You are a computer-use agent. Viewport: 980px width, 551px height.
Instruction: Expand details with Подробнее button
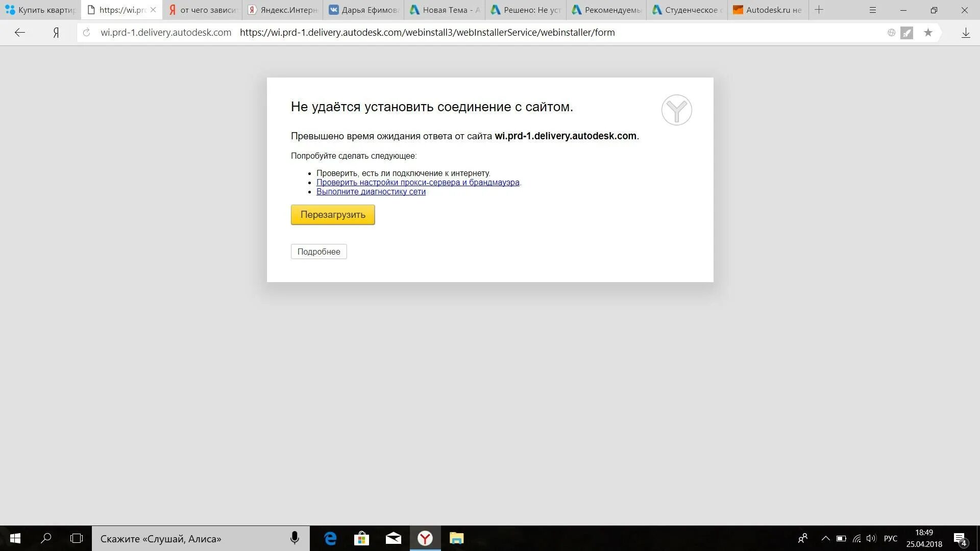click(318, 252)
